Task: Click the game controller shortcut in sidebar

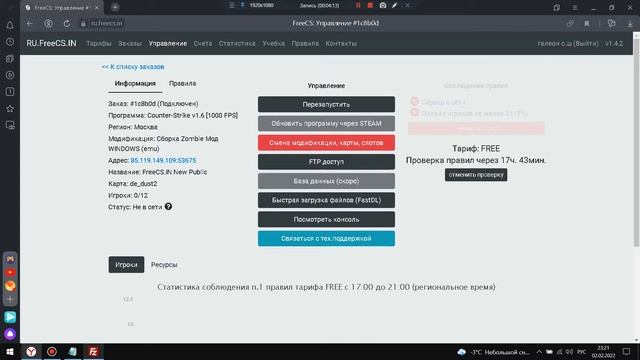Action: [x=10, y=259]
